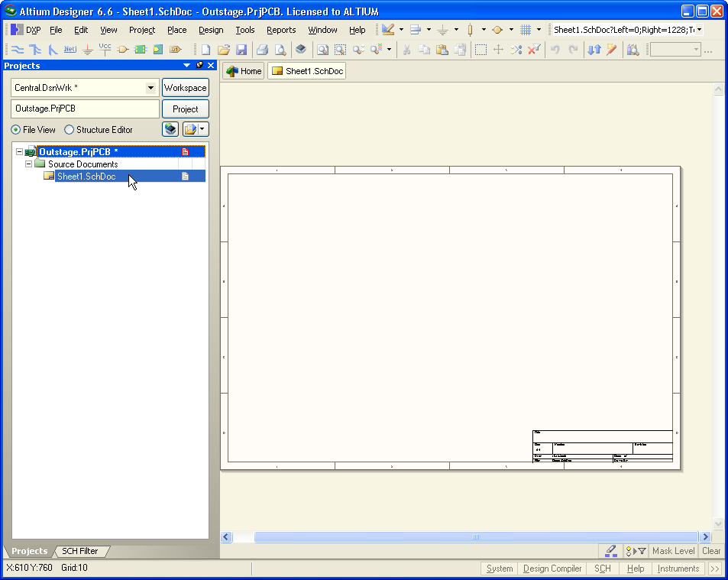728x580 pixels.
Task: Select the VCC power port tool
Action: tap(105, 49)
